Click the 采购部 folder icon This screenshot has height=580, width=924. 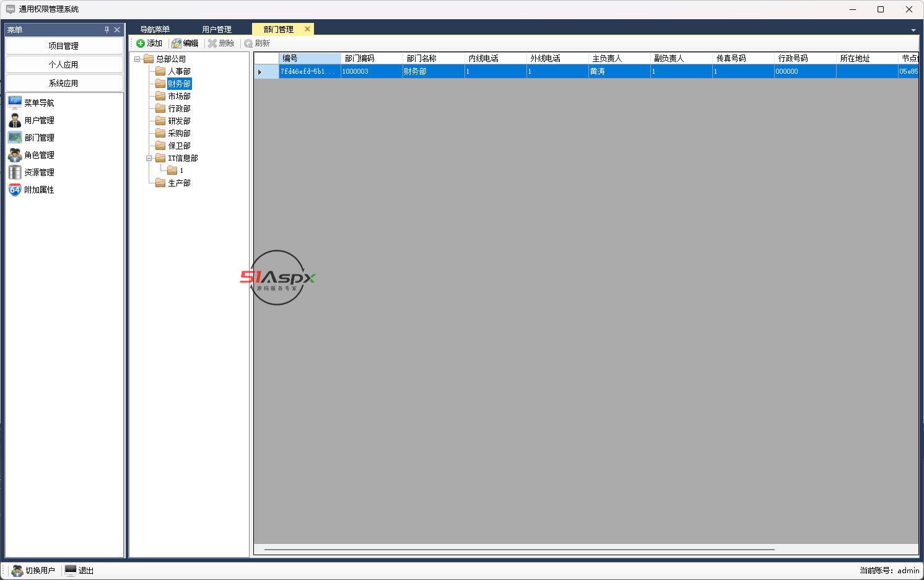pyautogui.click(x=160, y=133)
